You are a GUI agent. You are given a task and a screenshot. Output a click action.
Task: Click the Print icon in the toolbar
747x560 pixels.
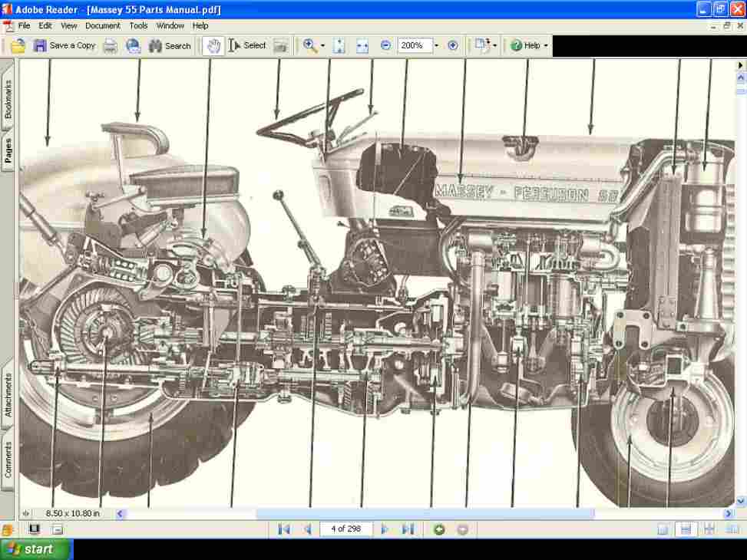(110, 46)
